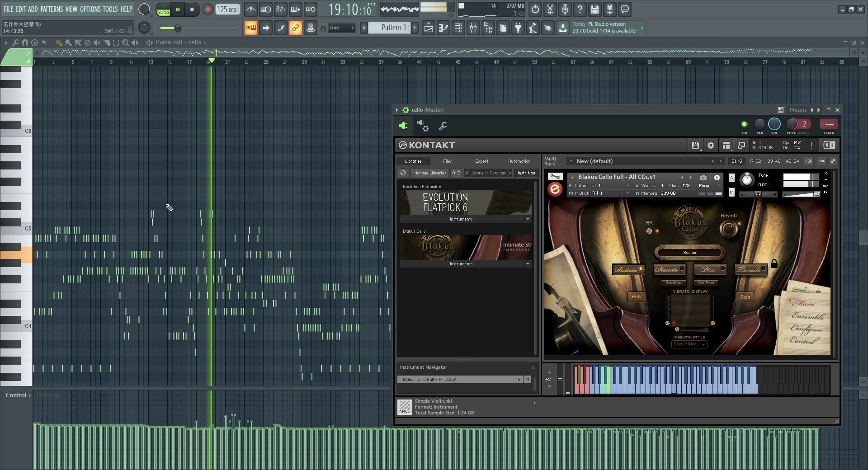868x470 pixels.
Task: Click the save project floppy icon
Action: click(x=595, y=9)
